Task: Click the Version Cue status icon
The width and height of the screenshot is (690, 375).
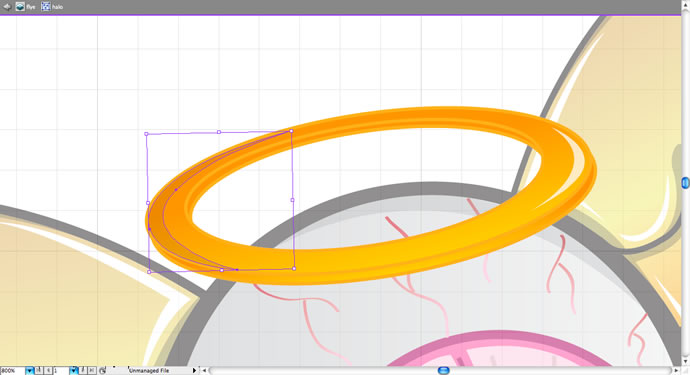Action: point(103,371)
